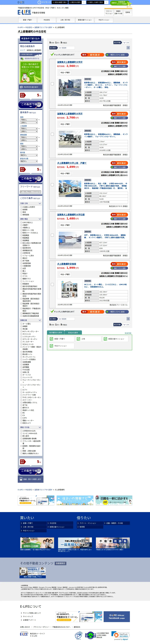The width and height of the screenshot is (150, 644).
Task: Open the 土地面積 upper limit dropdown
Action: (x=29, y=131)
